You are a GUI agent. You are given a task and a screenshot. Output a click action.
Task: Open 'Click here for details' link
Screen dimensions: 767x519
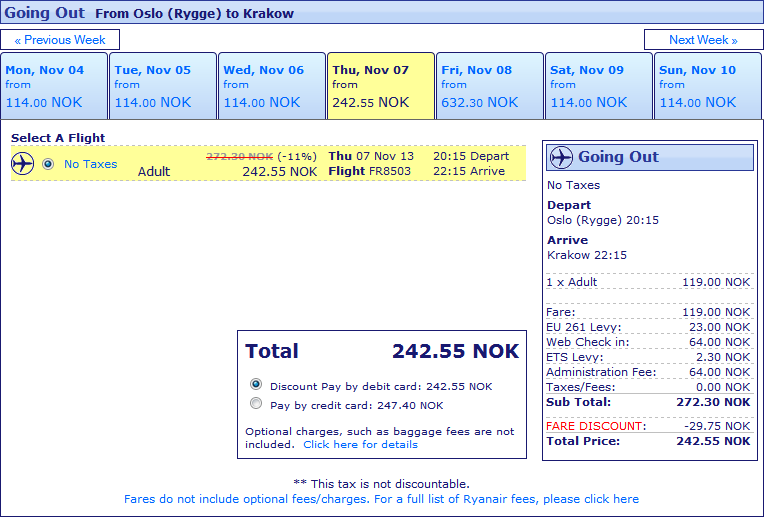[361, 445]
